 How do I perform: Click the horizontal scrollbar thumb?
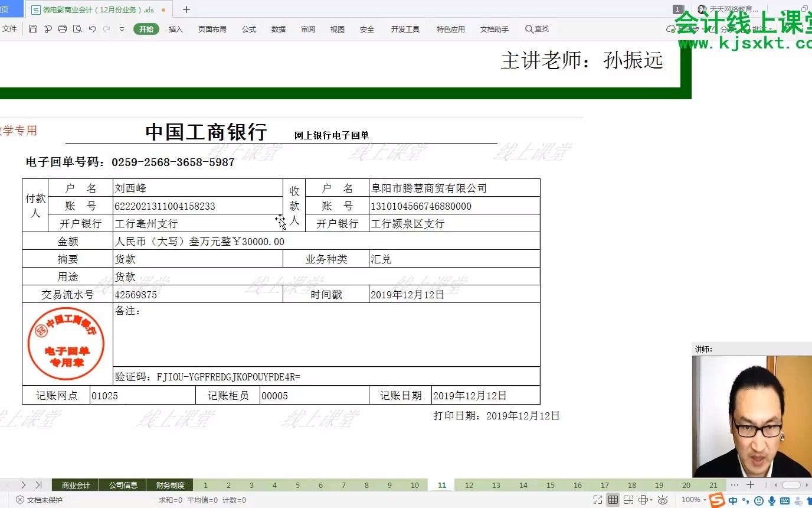click(x=791, y=485)
